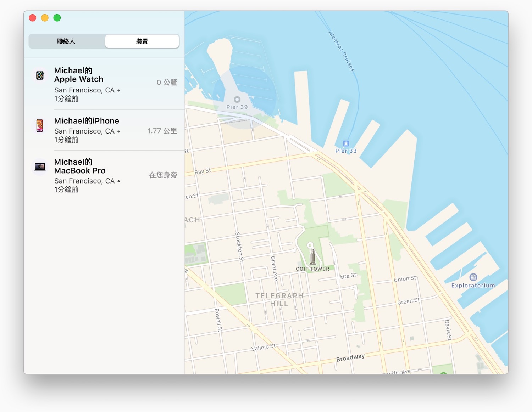Screen dimensions: 532x412
Task: Click the Coit Tower landmark icon
Action: 312,257
